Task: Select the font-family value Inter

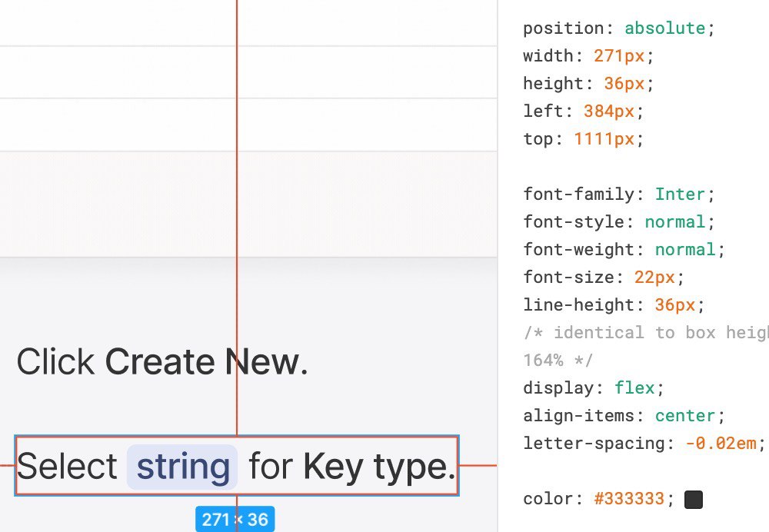Action: [681, 195]
